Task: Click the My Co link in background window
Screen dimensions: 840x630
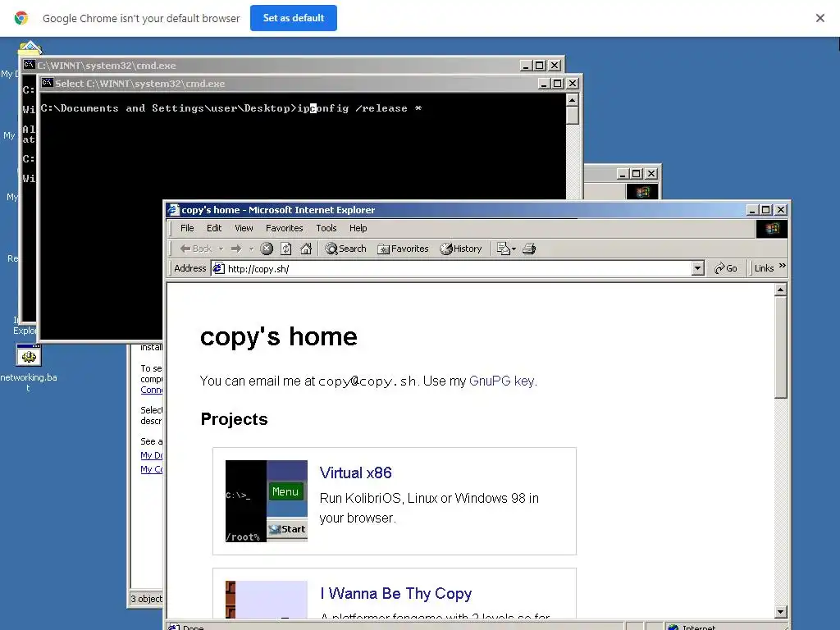Action: tap(151, 468)
